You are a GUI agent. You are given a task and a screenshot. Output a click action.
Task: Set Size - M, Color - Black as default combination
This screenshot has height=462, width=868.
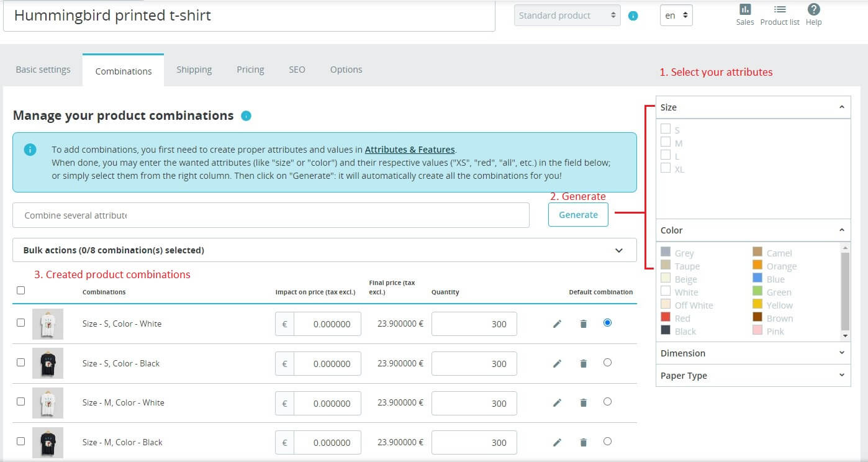[607, 442]
